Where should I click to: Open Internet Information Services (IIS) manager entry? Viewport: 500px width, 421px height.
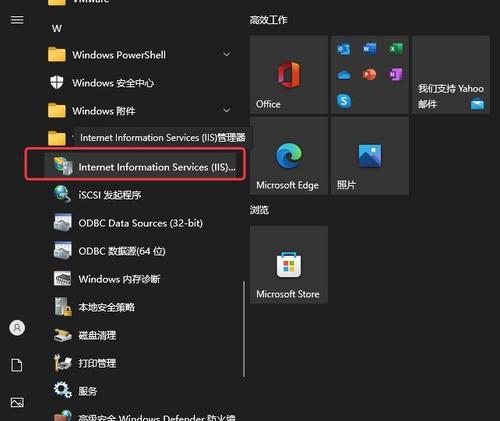(140, 166)
